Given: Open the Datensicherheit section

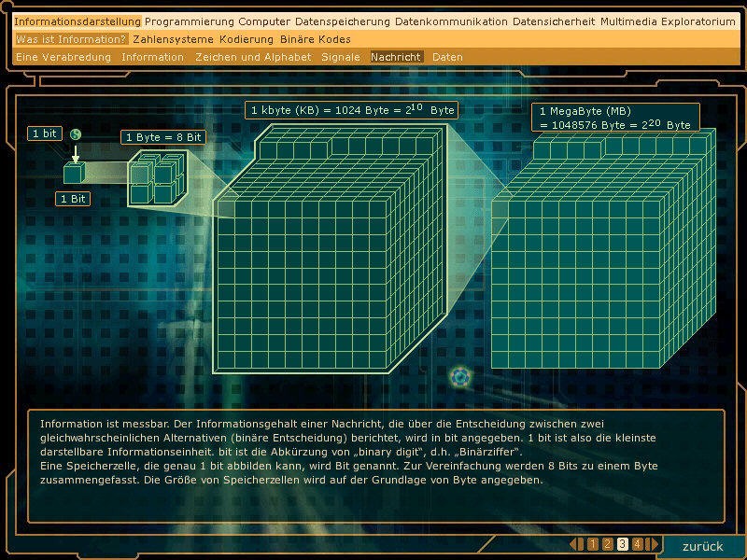Looking at the screenshot, I should pyautogui.click(x=555, y=21).
